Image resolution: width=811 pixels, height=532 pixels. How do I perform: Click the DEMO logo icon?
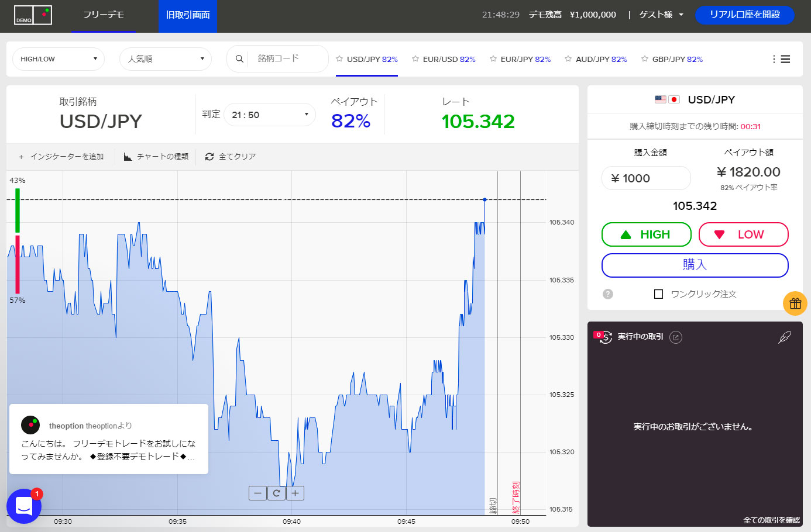click(33, 15)
